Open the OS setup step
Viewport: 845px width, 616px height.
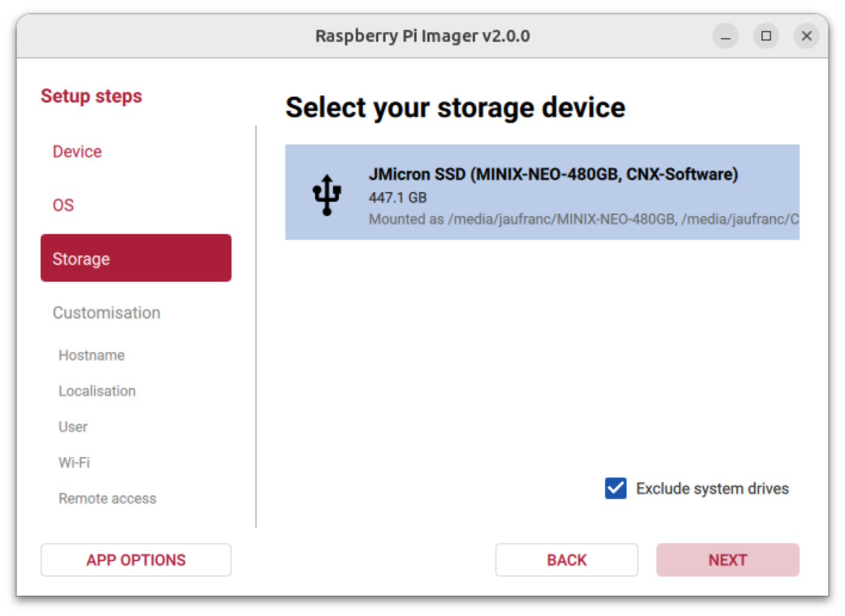click(63, 205)
